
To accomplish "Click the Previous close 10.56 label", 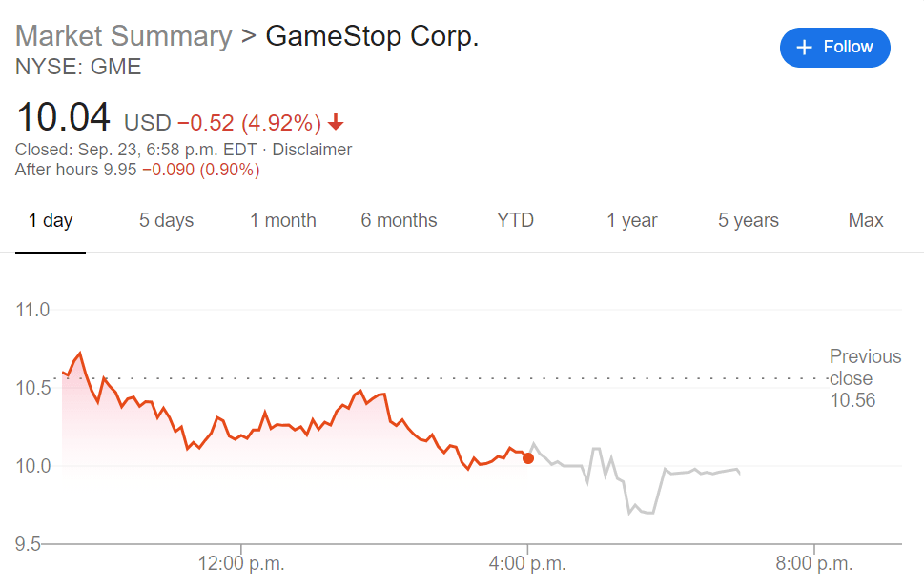I will click(x=865, y=378).
